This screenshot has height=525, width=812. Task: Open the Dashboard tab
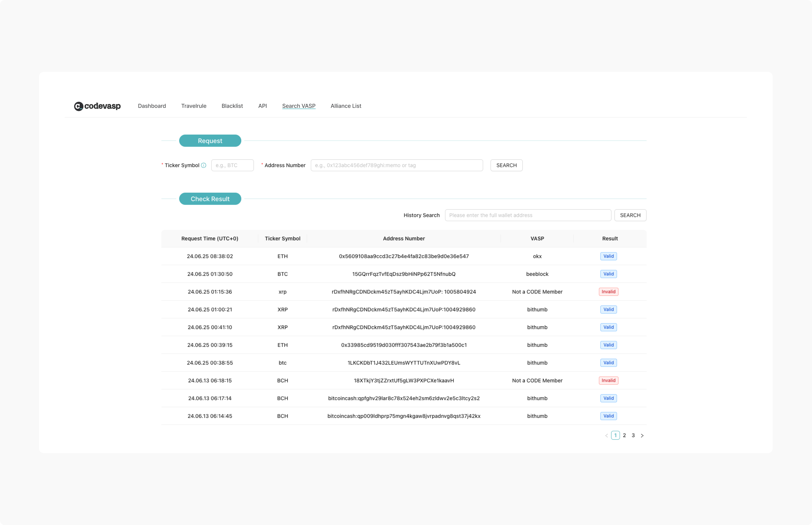[152, 106]
